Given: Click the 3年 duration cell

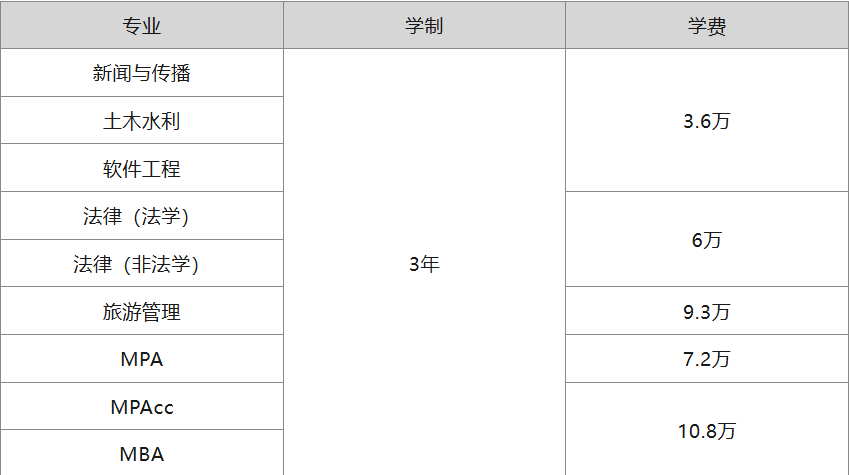Looking at the screenshot, I should pyautogui.click(x=424, y=265).
